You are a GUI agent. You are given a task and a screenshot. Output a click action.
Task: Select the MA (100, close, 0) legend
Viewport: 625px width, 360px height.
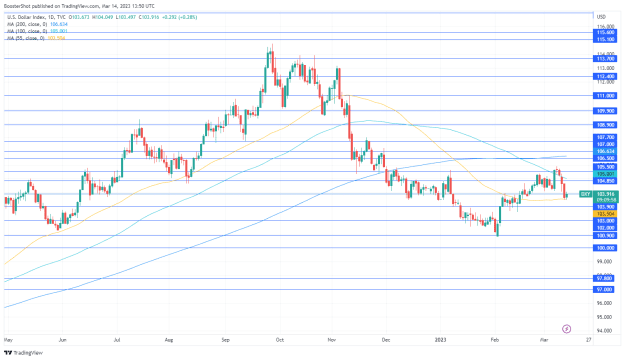coord(27,31)
